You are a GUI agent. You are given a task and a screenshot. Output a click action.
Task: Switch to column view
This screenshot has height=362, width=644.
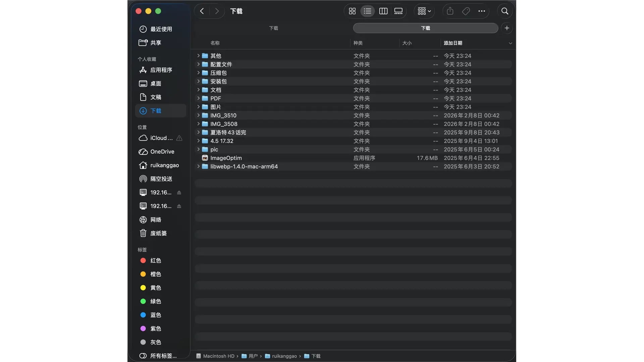click(x=383, y=11)
